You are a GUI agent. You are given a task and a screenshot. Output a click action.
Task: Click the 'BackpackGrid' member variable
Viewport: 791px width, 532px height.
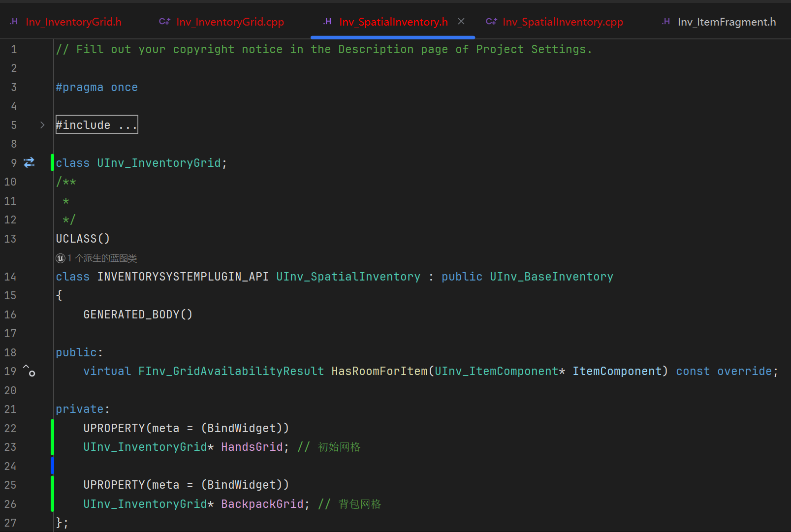(262, 504)
